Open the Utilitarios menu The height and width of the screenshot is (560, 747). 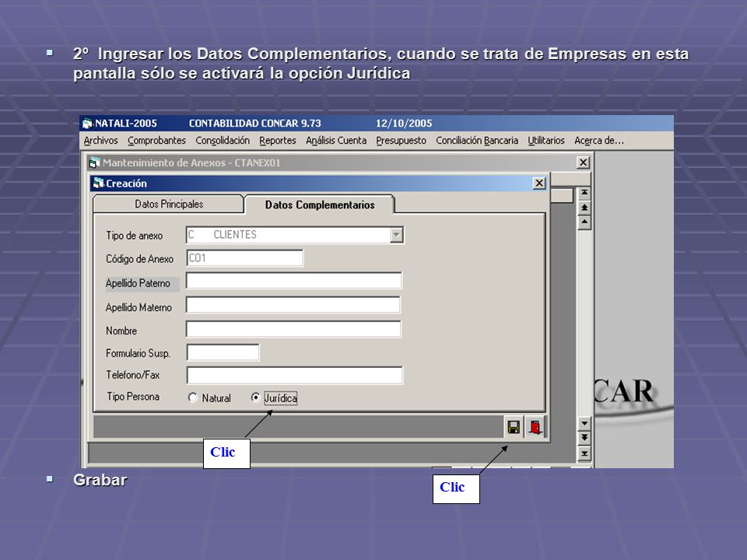coord(546,141)
